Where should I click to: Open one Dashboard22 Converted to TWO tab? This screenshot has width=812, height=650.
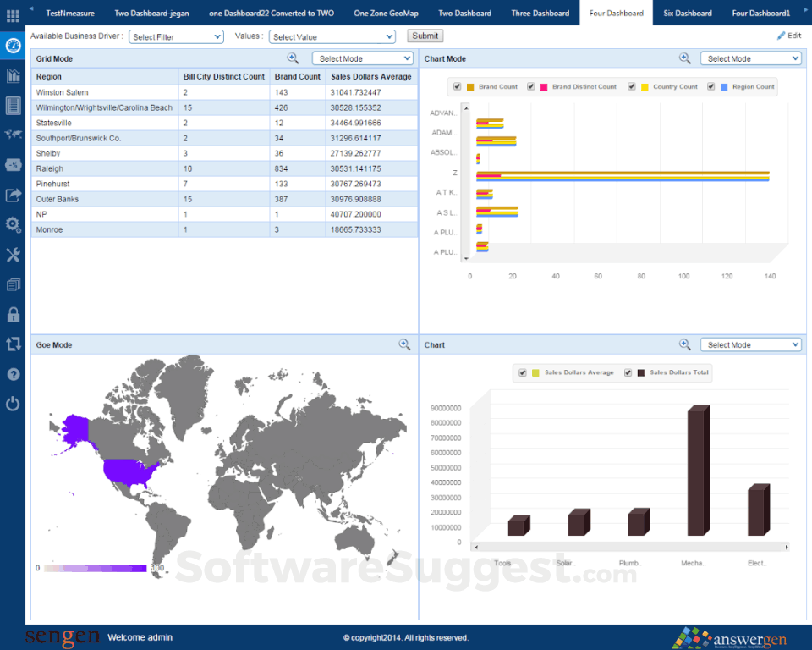[x=272, y=13]
